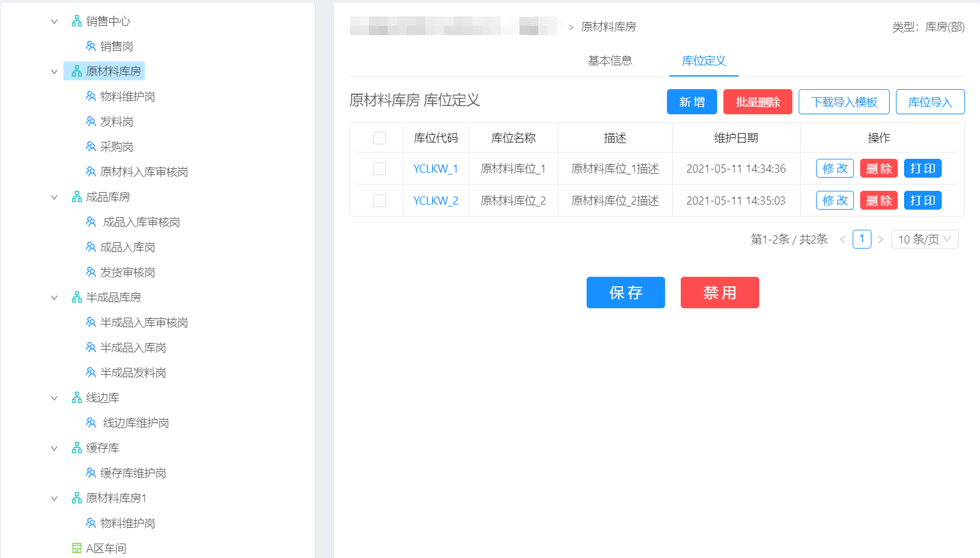Collapse the 原材料库房1 tree node
This screenshot has width=980, height=558.
(x=54, y=498)
